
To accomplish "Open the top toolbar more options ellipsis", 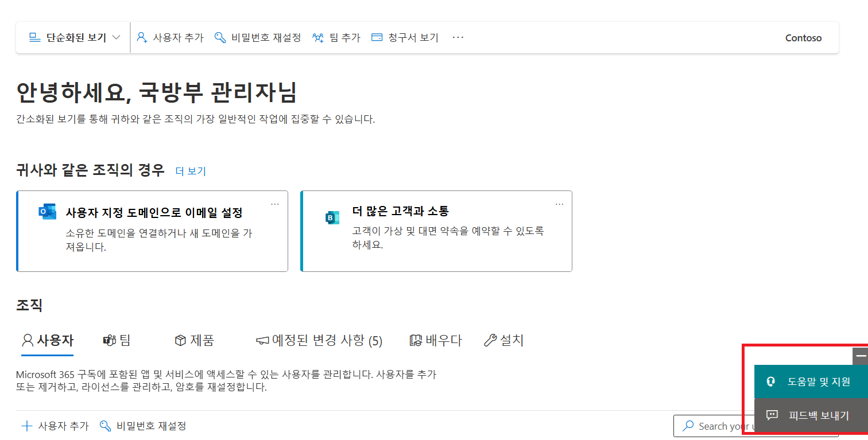I will pyautogui.click(x=458, y=37).
